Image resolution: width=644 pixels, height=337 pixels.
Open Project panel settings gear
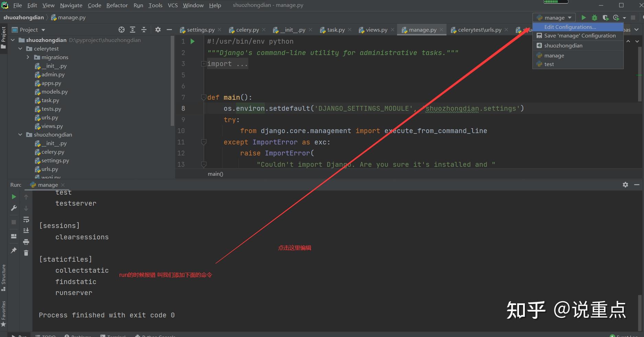(158, 30)
